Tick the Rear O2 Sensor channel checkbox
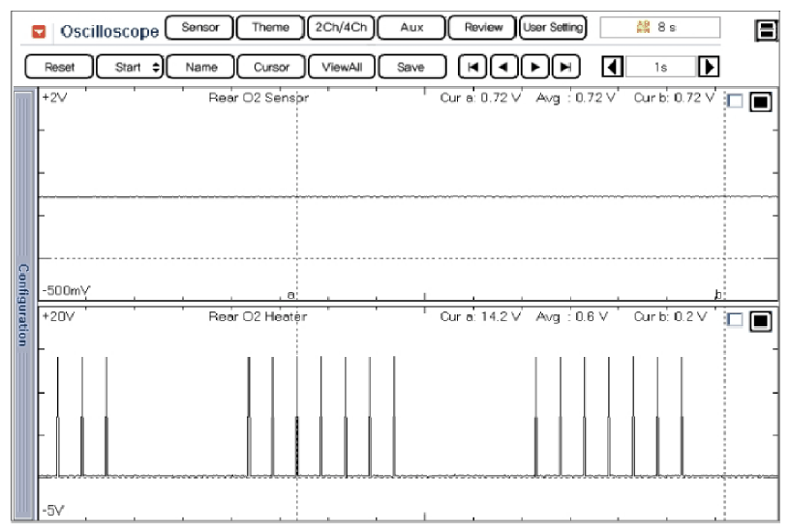Viewport: 790px width, 532px height. tap(734, 103)
